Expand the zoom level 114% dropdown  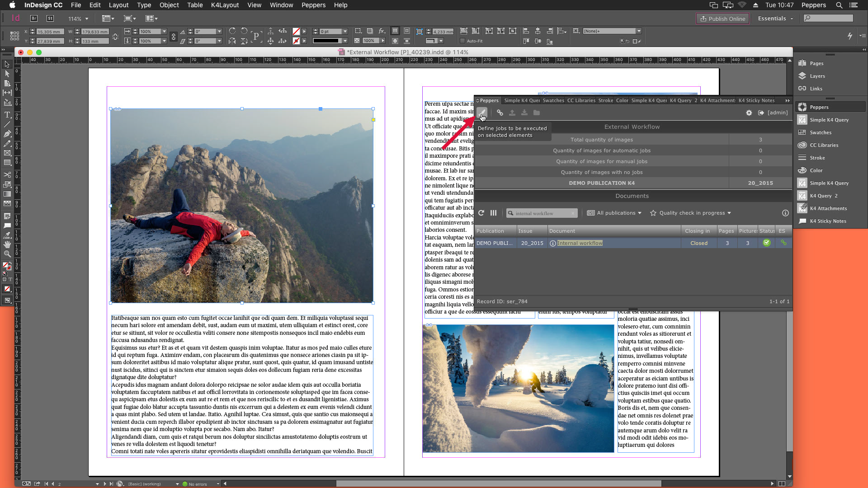87,19
